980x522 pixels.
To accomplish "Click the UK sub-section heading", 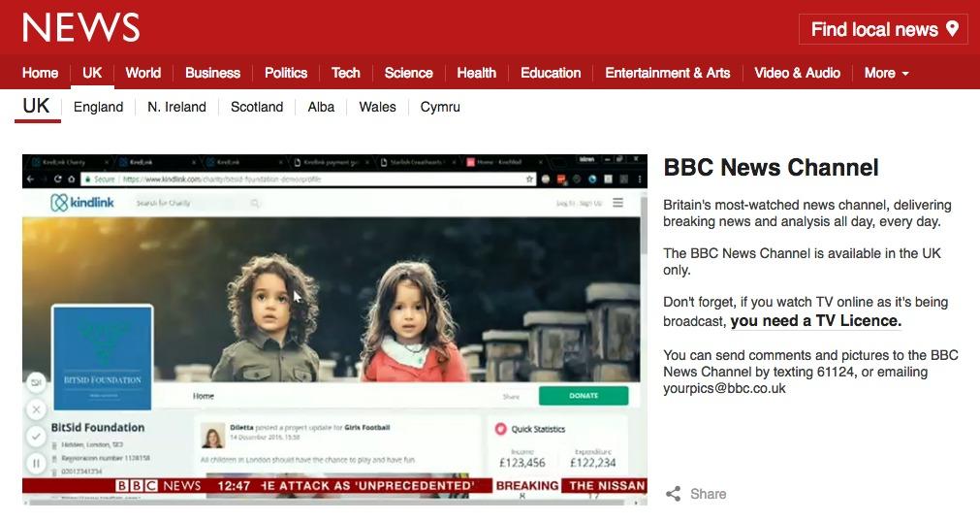I will [x=36, y=107].
